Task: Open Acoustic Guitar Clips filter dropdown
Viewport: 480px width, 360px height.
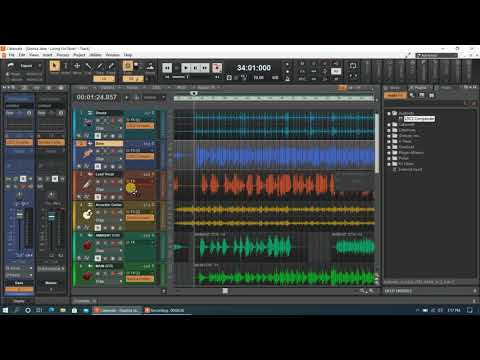Action: point(109,220)
